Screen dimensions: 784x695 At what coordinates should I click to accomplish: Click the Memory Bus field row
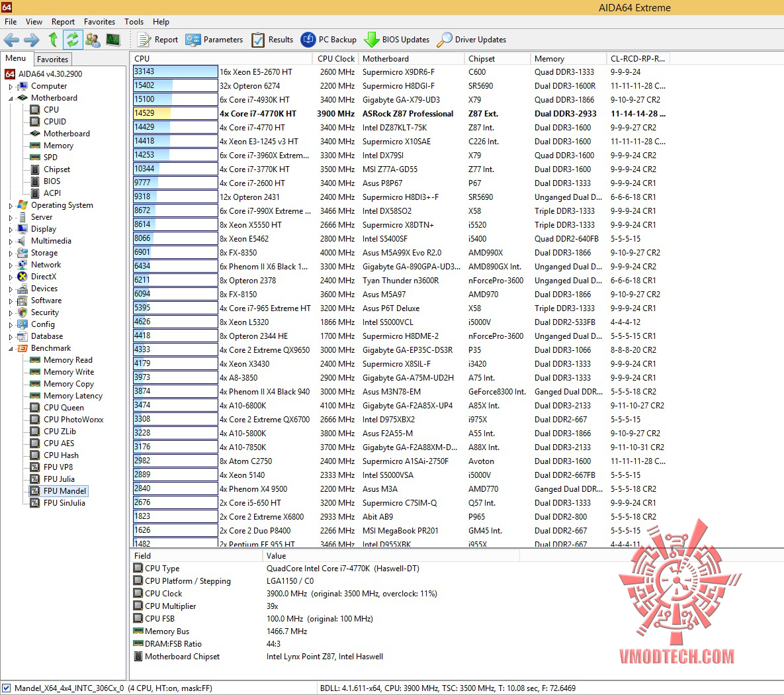325,631
